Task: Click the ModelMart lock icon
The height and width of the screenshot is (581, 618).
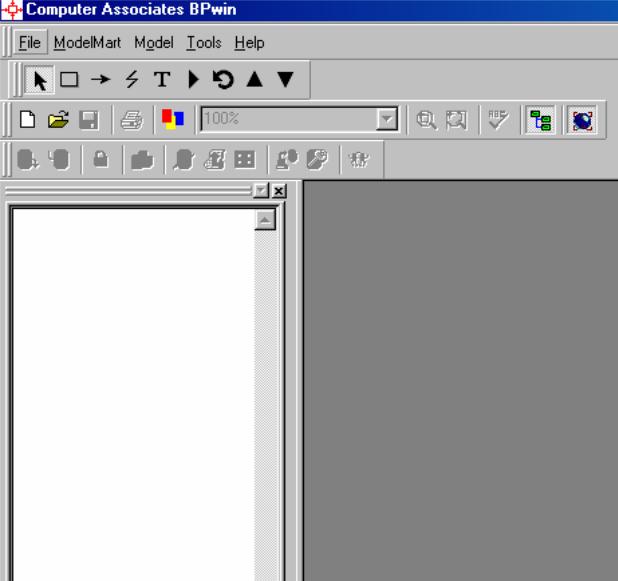Action: (x=101, y=159)
